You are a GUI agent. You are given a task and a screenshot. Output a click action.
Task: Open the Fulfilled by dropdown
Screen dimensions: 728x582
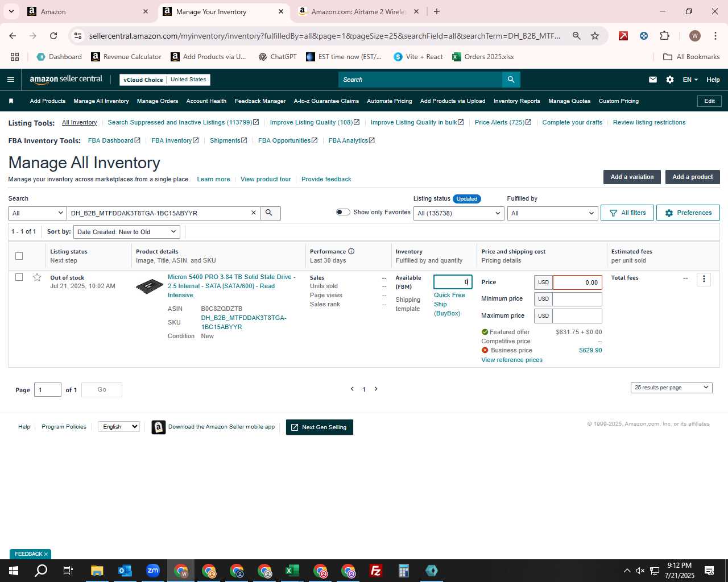pyautogui.click(x=552, y=213)
